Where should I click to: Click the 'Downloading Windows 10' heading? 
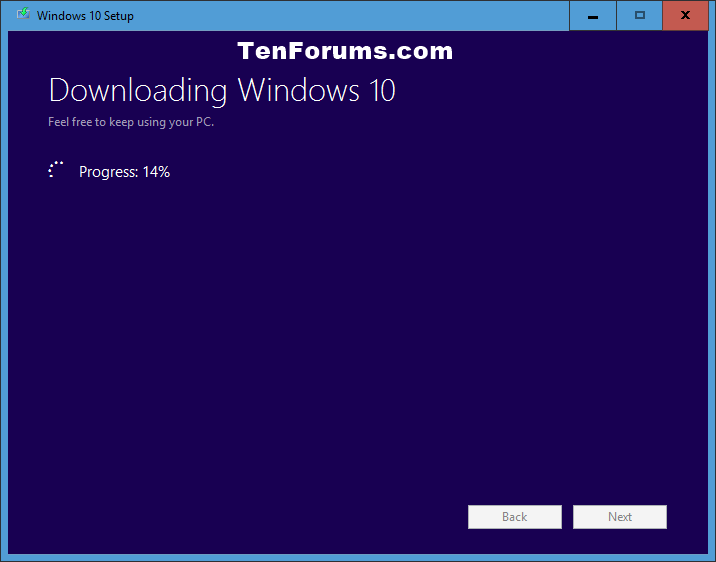pyautogui.click(x=222, y=90)
